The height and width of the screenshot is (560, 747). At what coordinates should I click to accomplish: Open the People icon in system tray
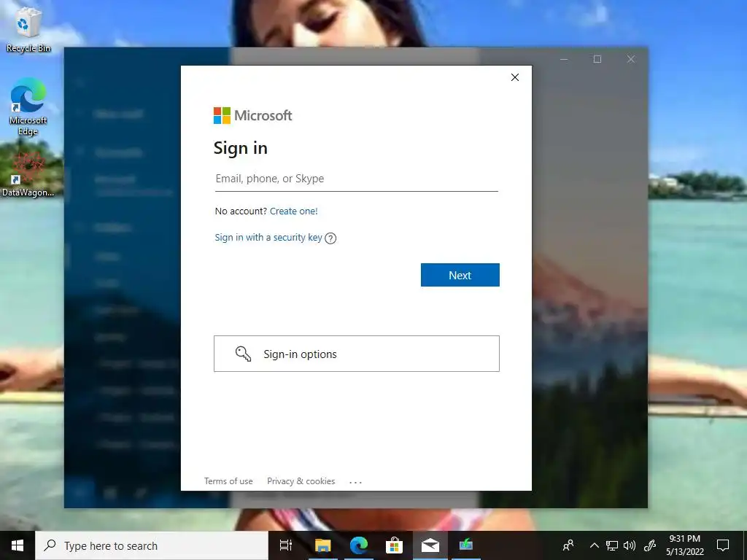click(568, 545)
